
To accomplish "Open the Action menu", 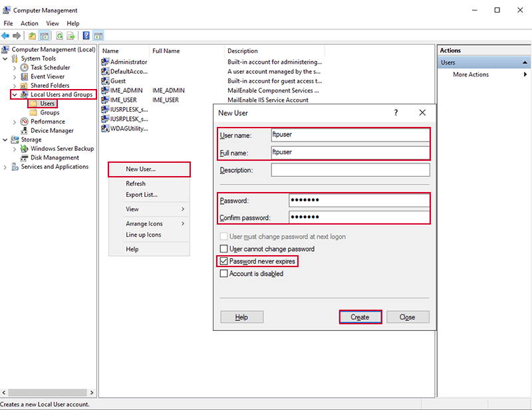I will (29, 23).
